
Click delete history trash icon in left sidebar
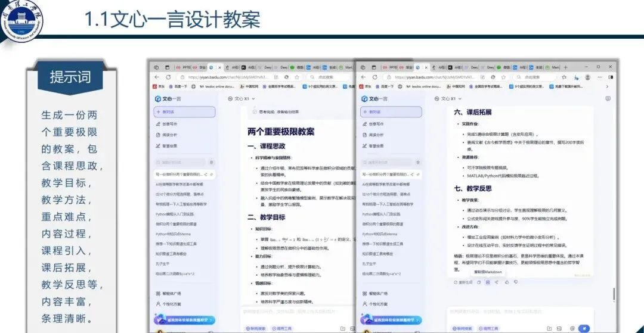pos(212,163)
